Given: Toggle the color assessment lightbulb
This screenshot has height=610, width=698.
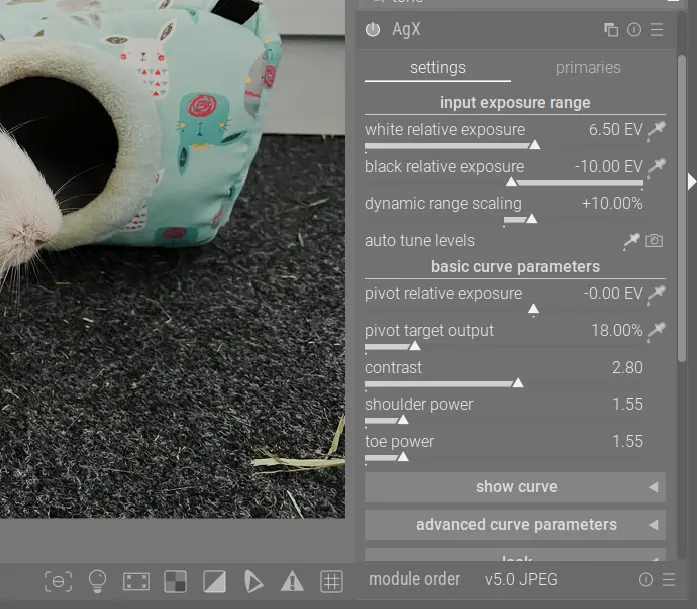Looking at the screenshot, I should [97, 581].
